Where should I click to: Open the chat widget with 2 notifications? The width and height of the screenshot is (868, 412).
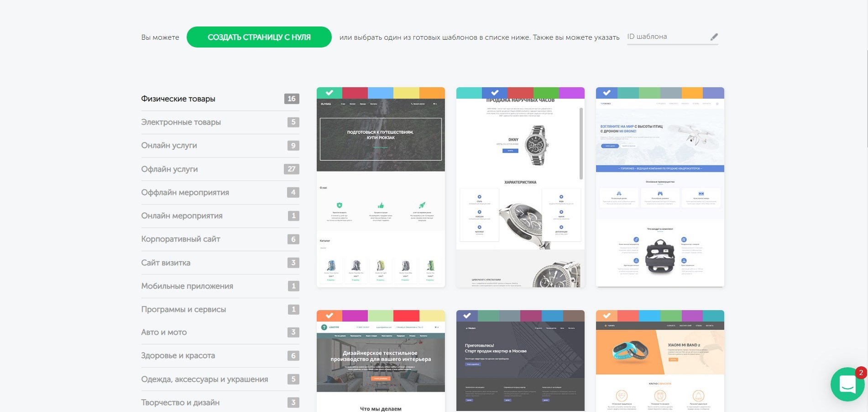point(847,384)
